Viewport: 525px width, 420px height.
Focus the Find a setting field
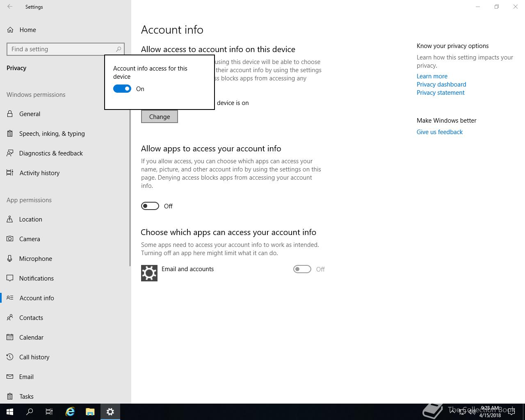pyautogui.click(x=66, y=49)
